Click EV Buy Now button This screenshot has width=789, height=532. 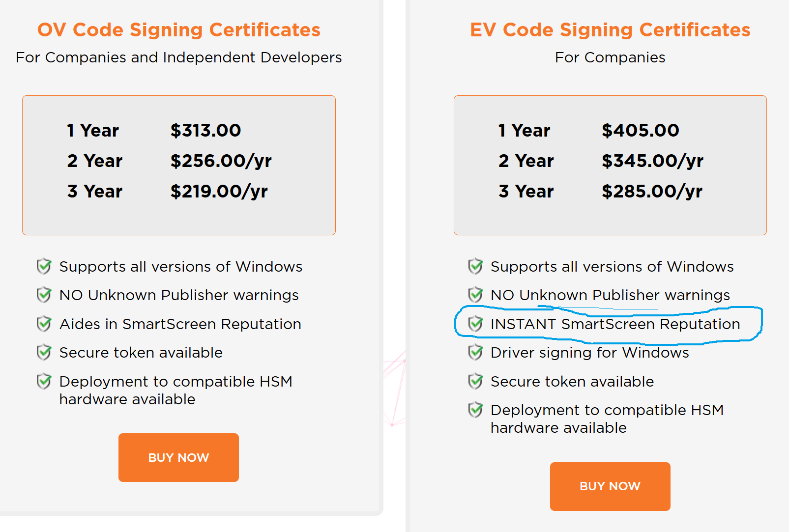610,486
